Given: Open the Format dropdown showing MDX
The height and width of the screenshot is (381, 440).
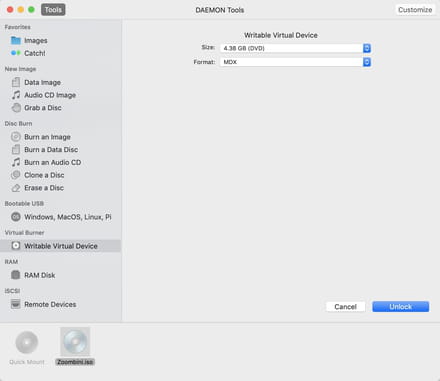Looking at the screenshot, I should click(x=295, y=62).
